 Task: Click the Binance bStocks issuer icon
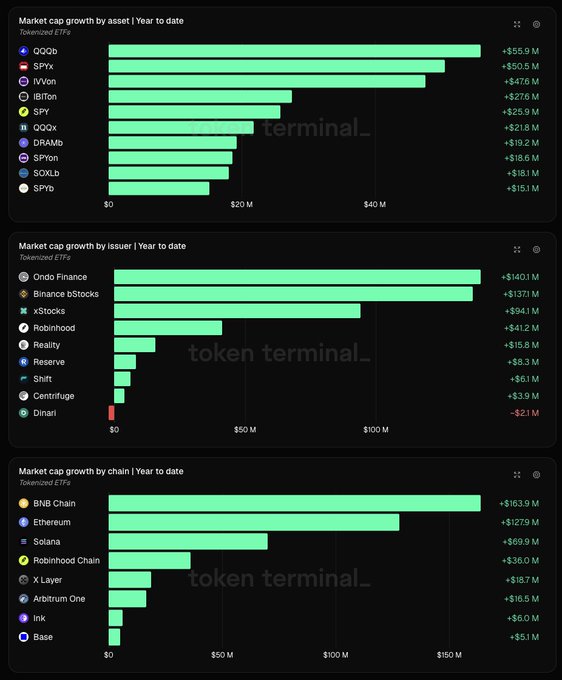24,294
